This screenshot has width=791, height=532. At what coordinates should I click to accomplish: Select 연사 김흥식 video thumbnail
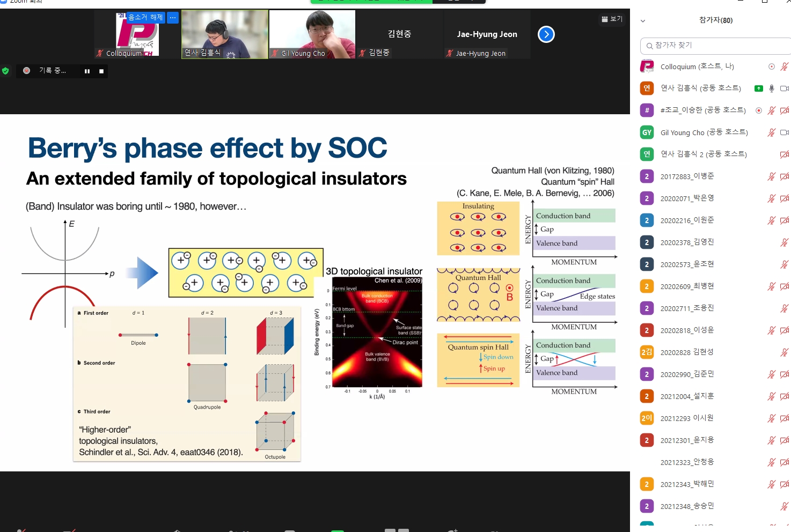coord(225,34)
